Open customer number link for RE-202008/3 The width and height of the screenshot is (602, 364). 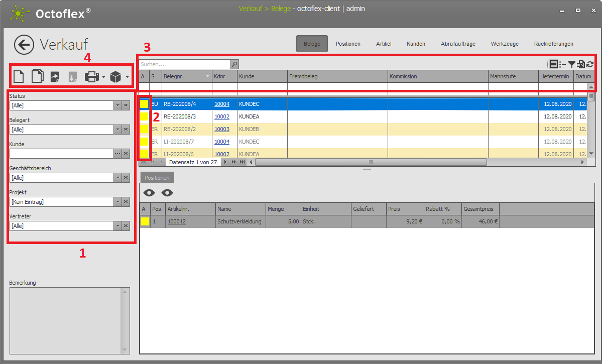(x=222, y=116)
